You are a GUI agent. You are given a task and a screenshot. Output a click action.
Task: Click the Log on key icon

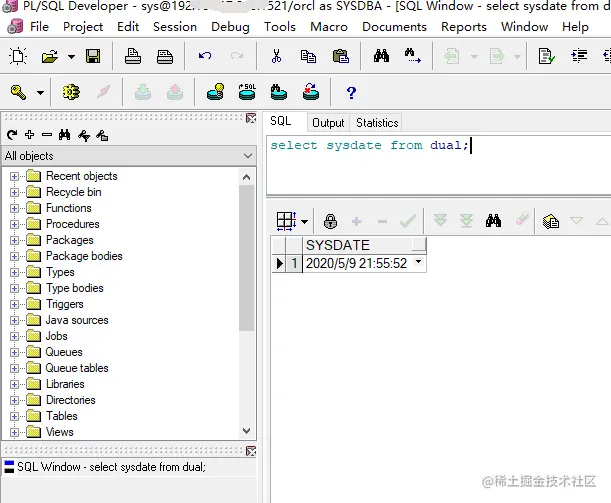pos(18,92)
